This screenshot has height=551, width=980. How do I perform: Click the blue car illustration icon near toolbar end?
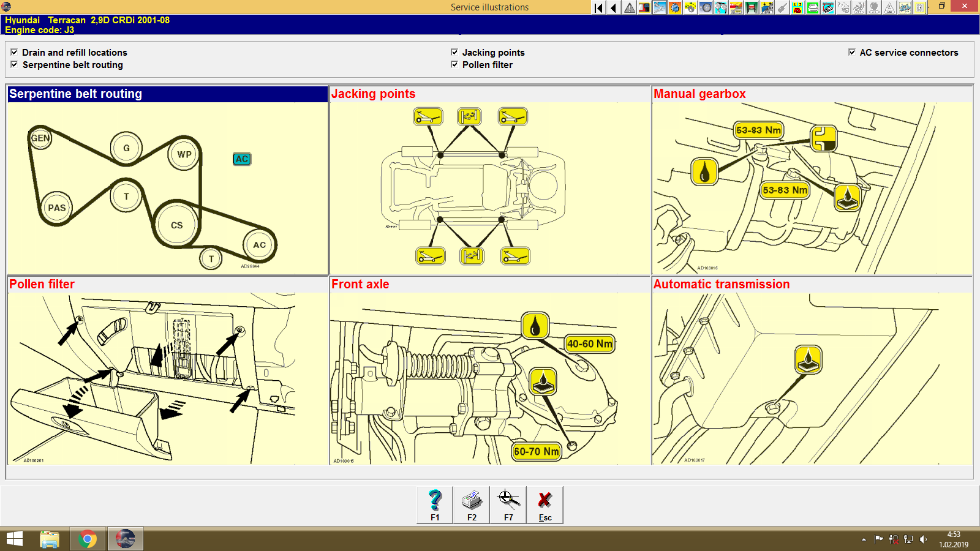click(905, 7)
